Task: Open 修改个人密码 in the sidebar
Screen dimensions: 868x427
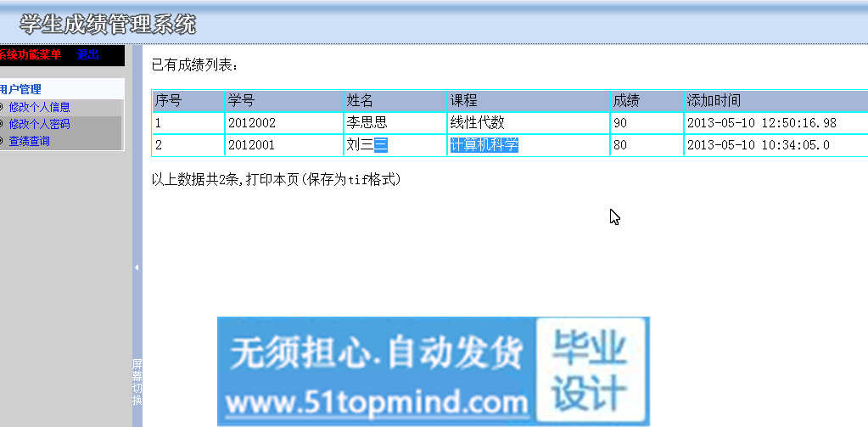Action: point(39,124)
